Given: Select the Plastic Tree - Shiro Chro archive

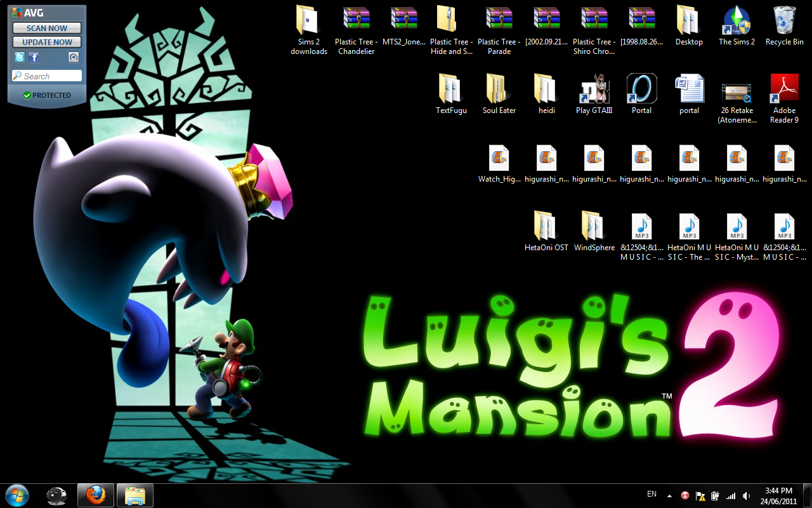Looking at the screenshot, I should click(x=594, y=30).
